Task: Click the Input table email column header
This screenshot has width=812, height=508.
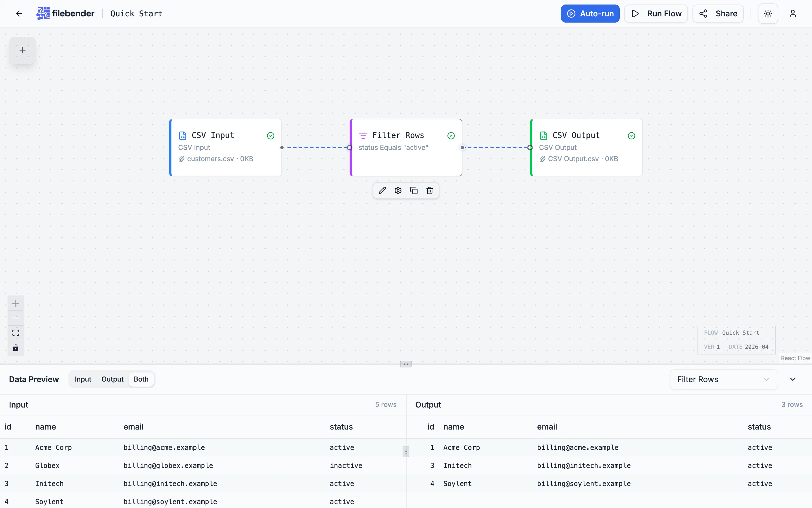Action: coord(134,427)
